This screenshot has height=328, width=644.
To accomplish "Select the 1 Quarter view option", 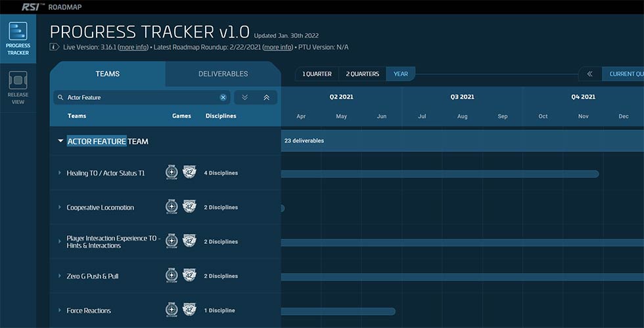I will coord(317,74).
